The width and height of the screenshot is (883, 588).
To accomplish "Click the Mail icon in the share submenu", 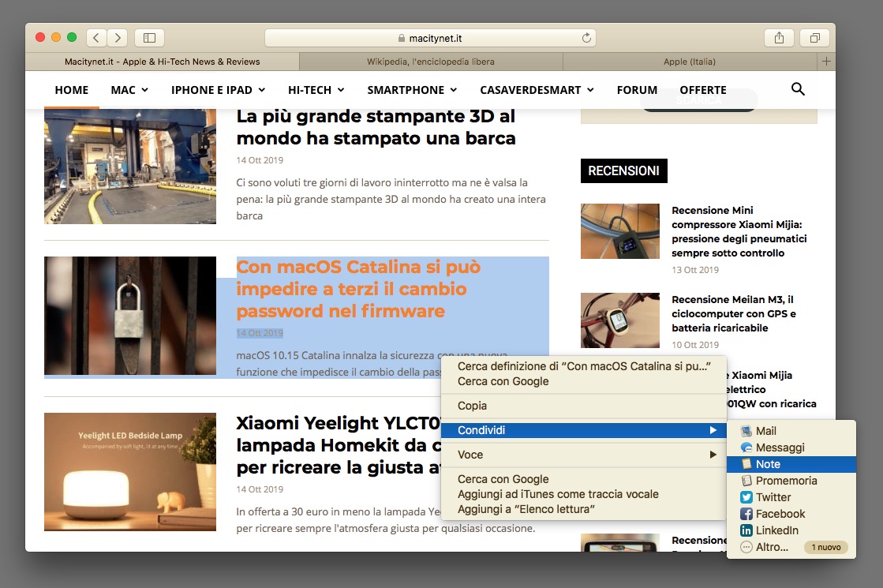I will tap(746, 431).
